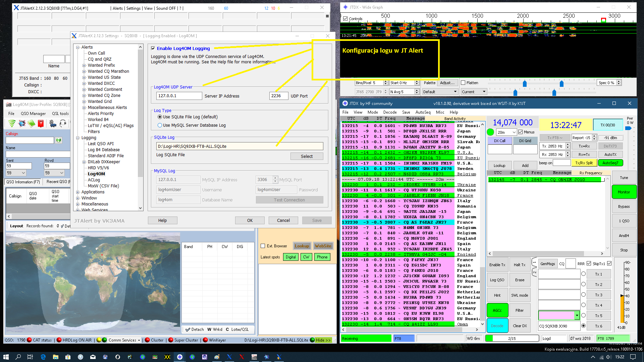
Task: Toggle the Menus checkbox in JTDX
Action: point(521,132)
